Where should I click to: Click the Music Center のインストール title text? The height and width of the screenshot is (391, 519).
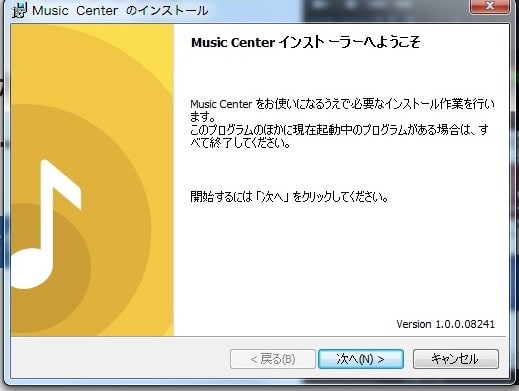120,10
